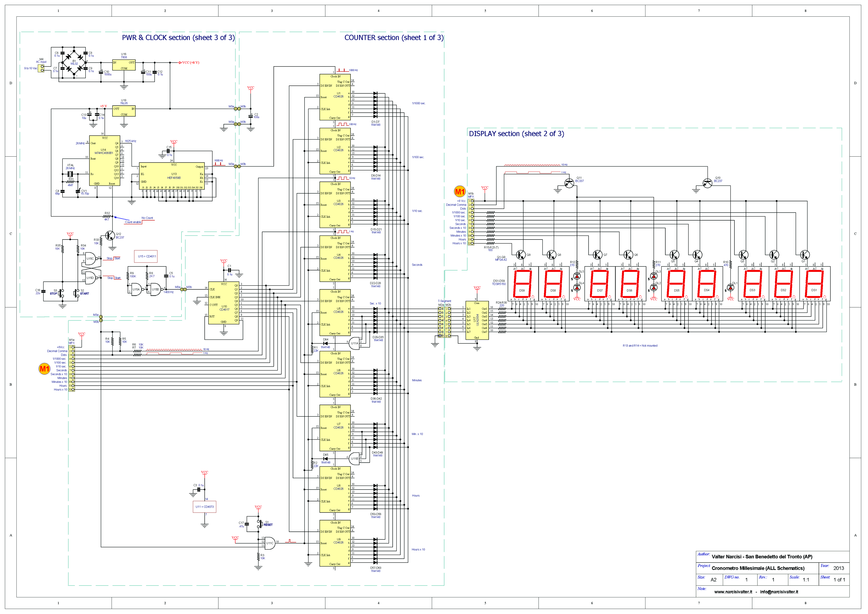This screenshot has width=868, height=614.
Task: Click the 'Sec. x 10' counter stage label
Action: point(375,303)
